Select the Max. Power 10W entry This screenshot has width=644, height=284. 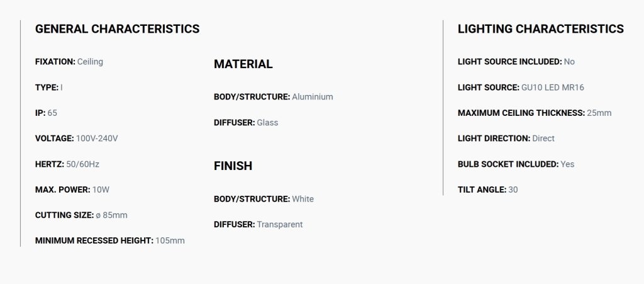pyautogui.click(x=72, y=190)
